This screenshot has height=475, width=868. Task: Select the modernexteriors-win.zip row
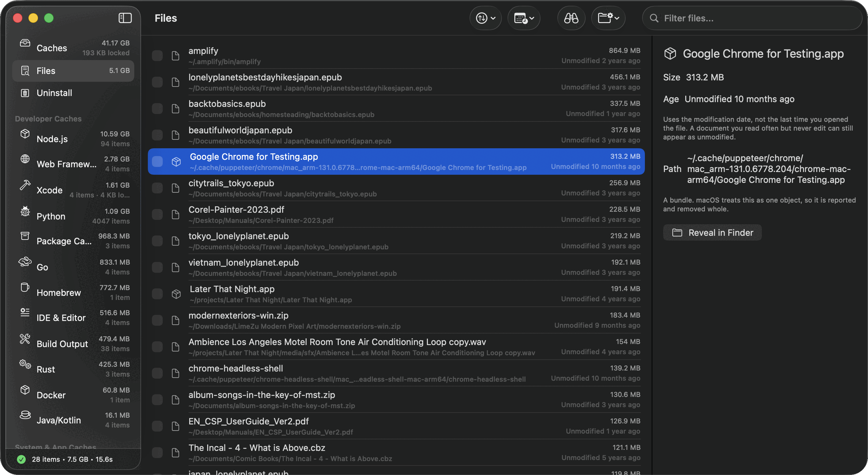click(396, 320)
